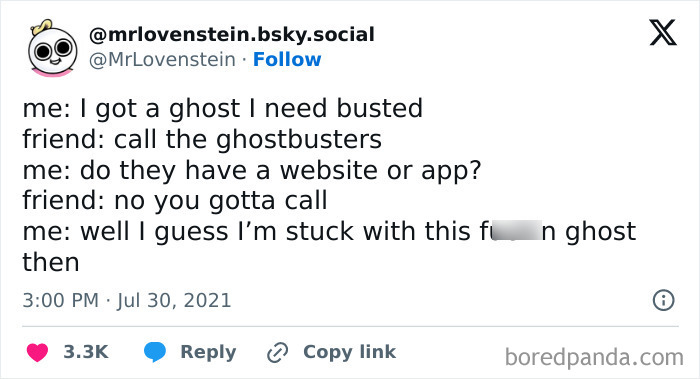The height and width of the screenshot is (379, 700).
Task: Open the X logo in the corner
Action: click(663, 33)
